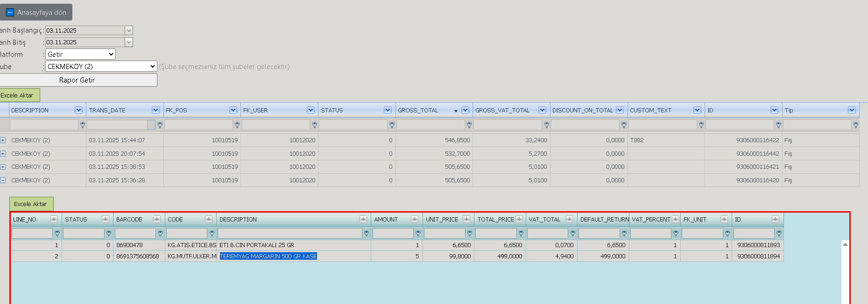Click the filter icon under CUSTOM_TEXT column
The width and height of the screenshot is (868, 304).
click(x=701, y=125)
